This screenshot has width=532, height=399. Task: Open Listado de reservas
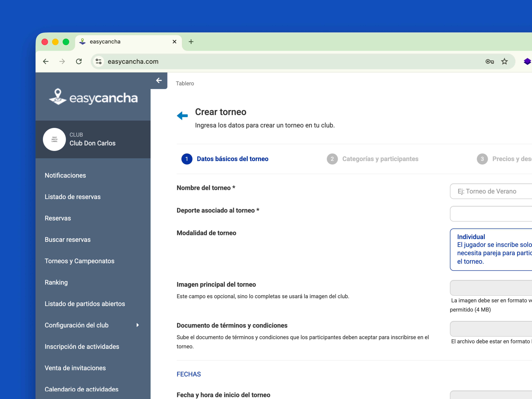point(73,197)
